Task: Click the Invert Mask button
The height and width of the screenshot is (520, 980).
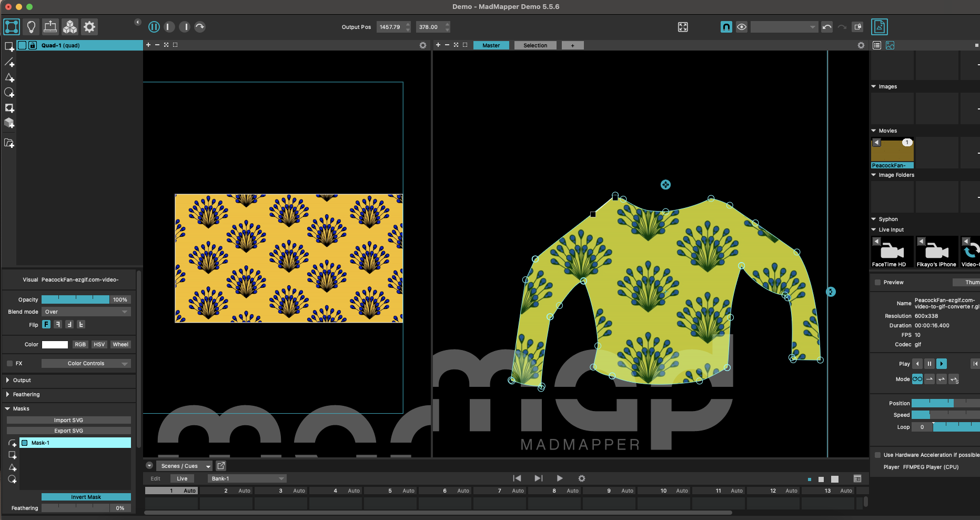Action: click(x=86, y=497)
